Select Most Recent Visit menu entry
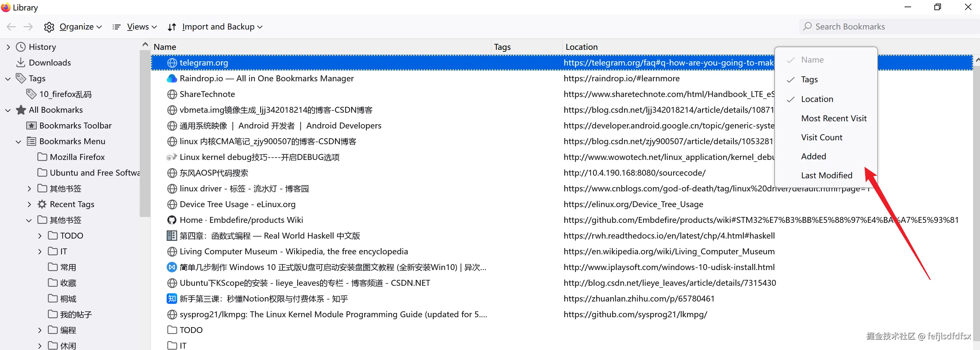Viewport: 980px width, 350px height. tap(834, 118)
